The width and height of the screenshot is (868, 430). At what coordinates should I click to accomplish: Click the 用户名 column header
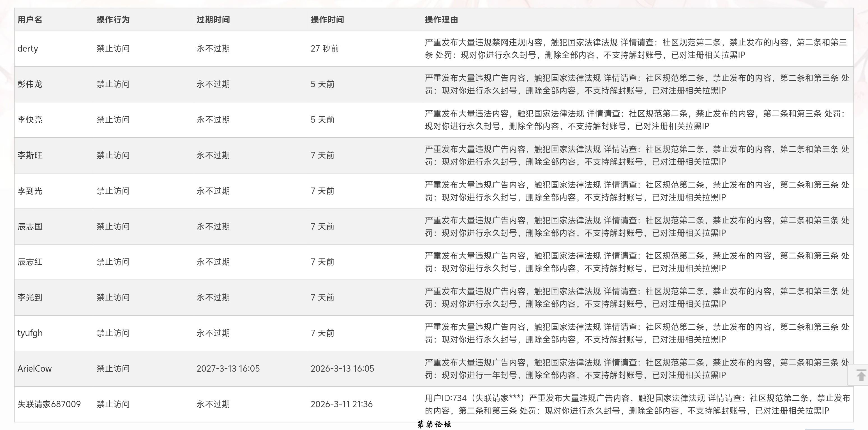pos(30,20)
